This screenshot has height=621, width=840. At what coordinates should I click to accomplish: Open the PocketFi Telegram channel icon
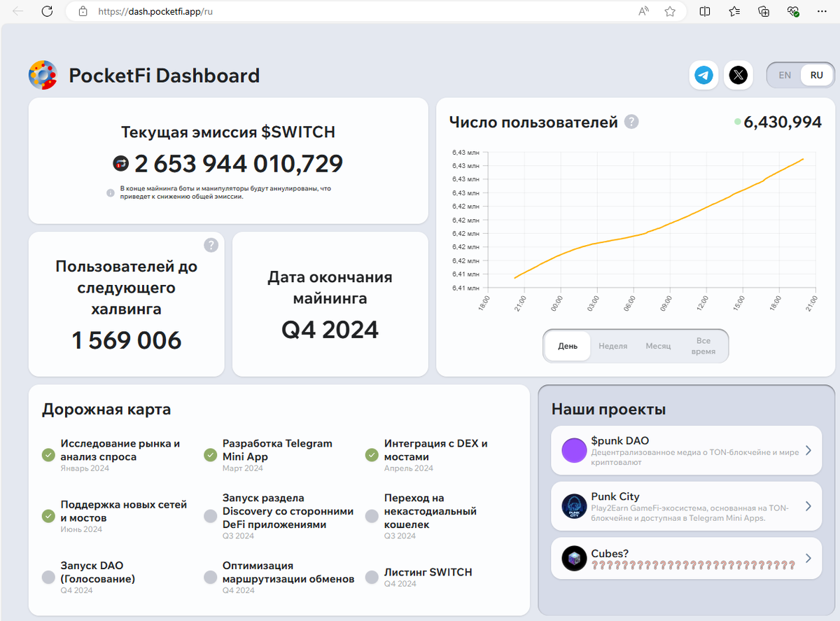pos(703,75)
